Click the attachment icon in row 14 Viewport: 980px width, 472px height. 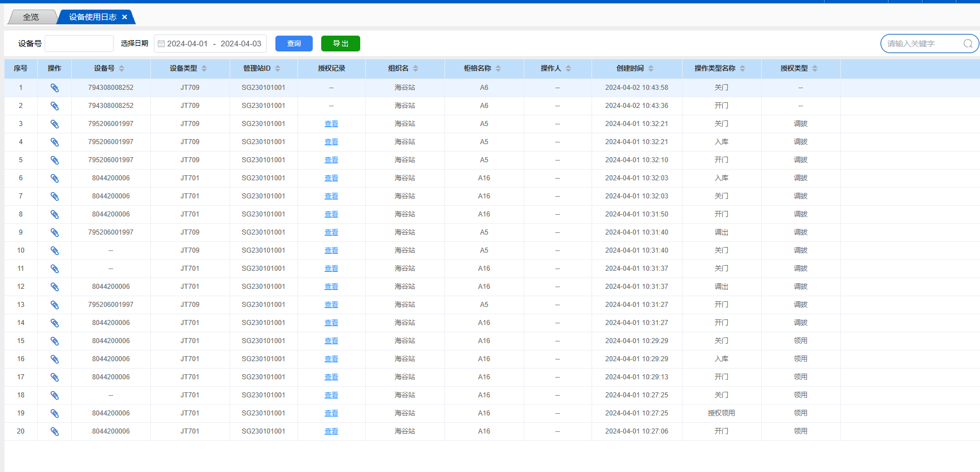[54, 323]
